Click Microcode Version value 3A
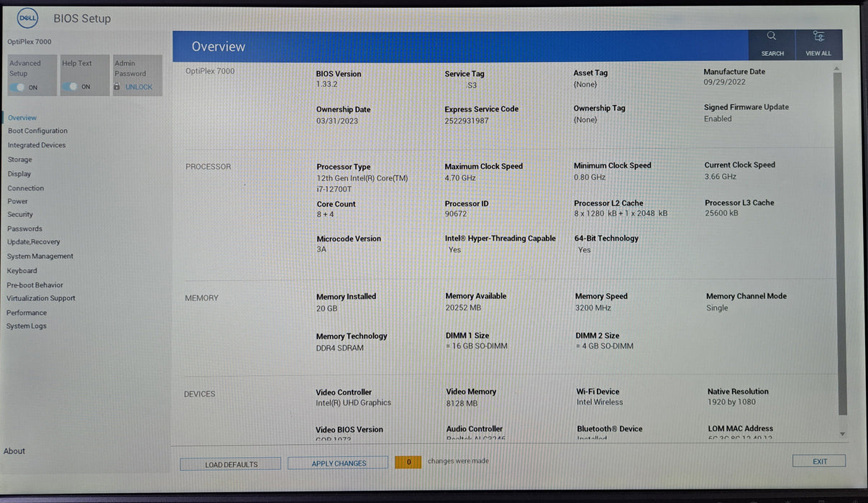This screenshot has width=868, height=503. pos(321,249)
